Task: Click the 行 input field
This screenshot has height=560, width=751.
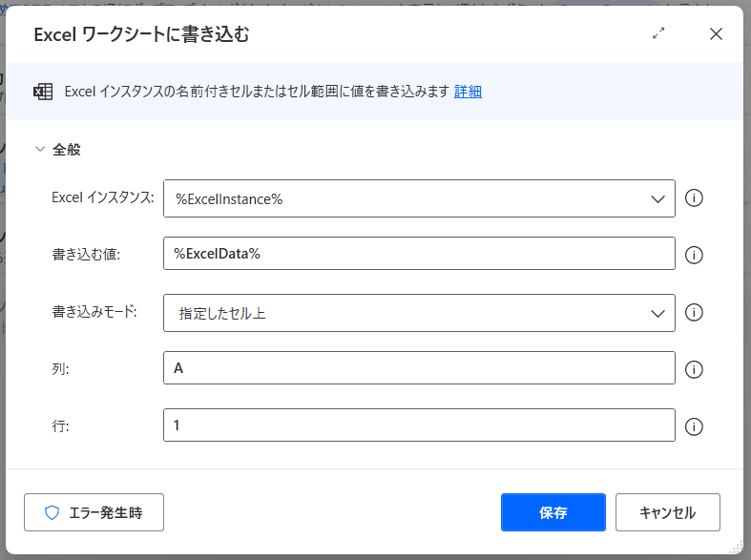Action: click(419, 425)
